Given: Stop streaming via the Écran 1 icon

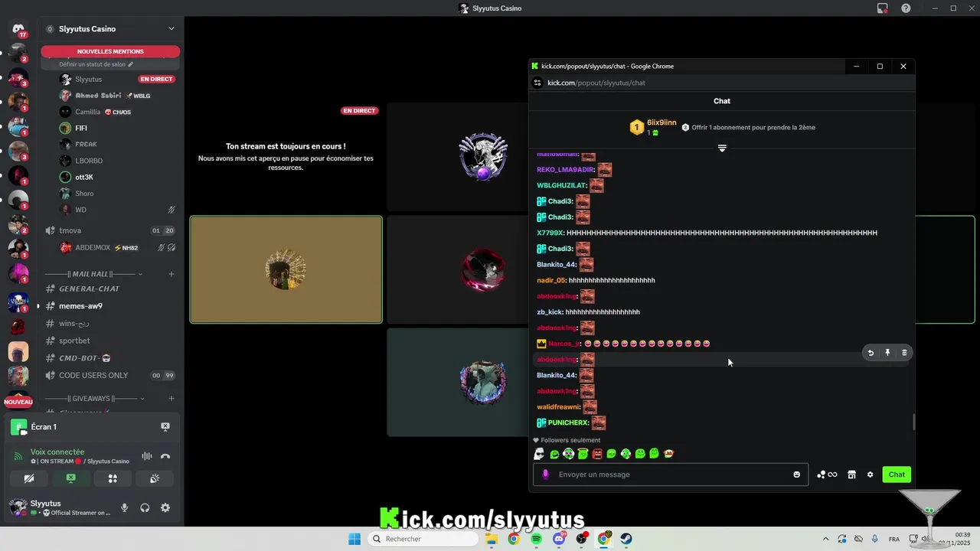Looking at the screenshot, I should coord(165,427).
